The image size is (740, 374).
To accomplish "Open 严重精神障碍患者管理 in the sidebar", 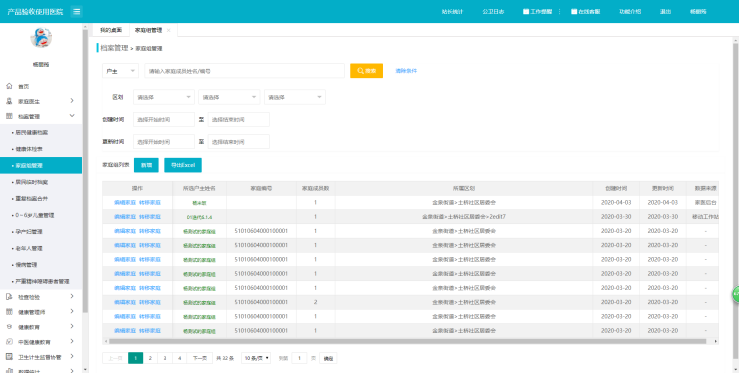I will coord(41,281).
